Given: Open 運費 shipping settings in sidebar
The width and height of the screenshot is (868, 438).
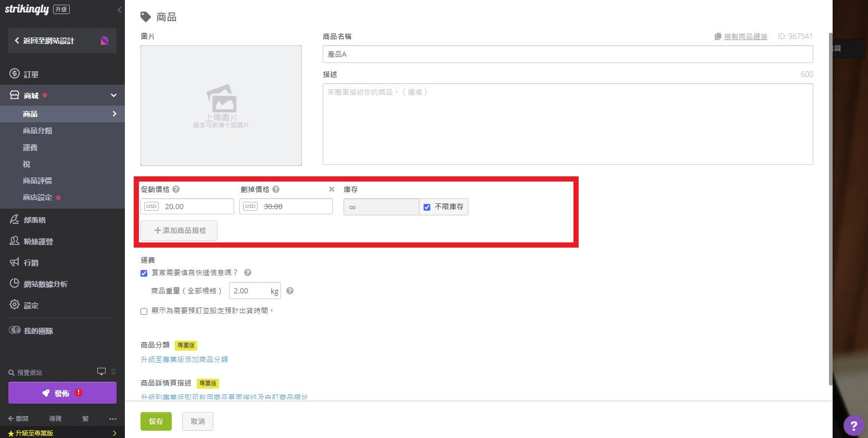Looking at the screenshot, I should click(30, 147).
